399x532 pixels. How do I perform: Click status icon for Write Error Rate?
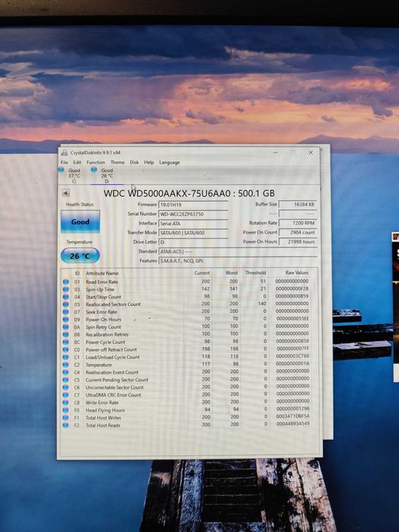pos(66,403)
